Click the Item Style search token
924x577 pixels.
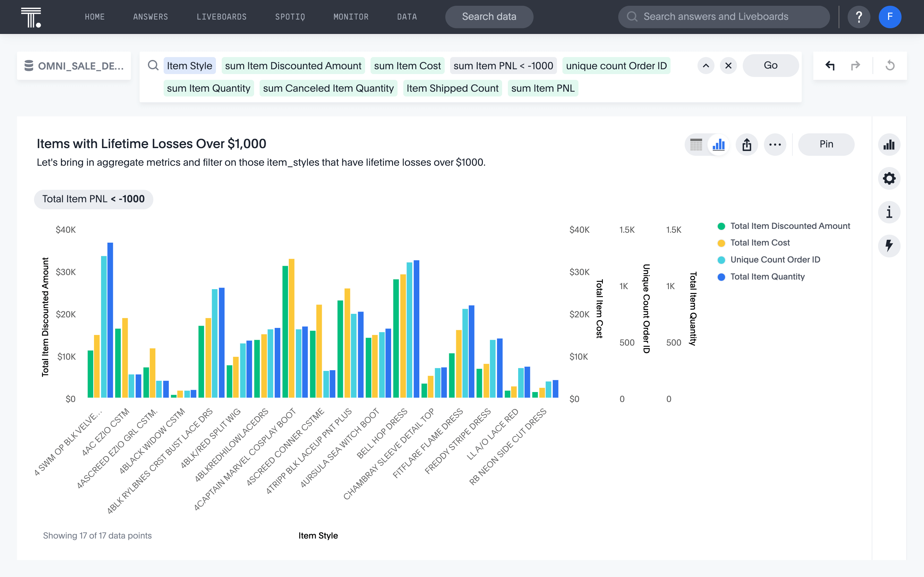pos(188,65)
